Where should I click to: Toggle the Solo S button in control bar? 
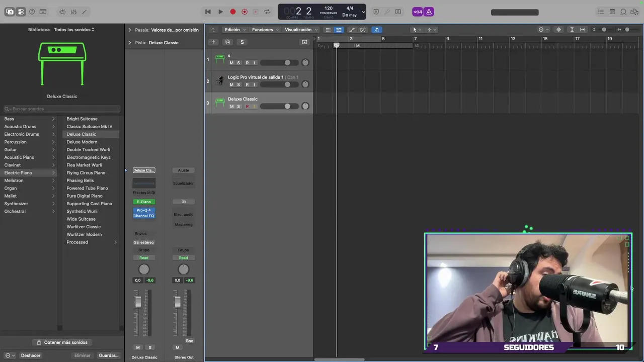[398, 12]
